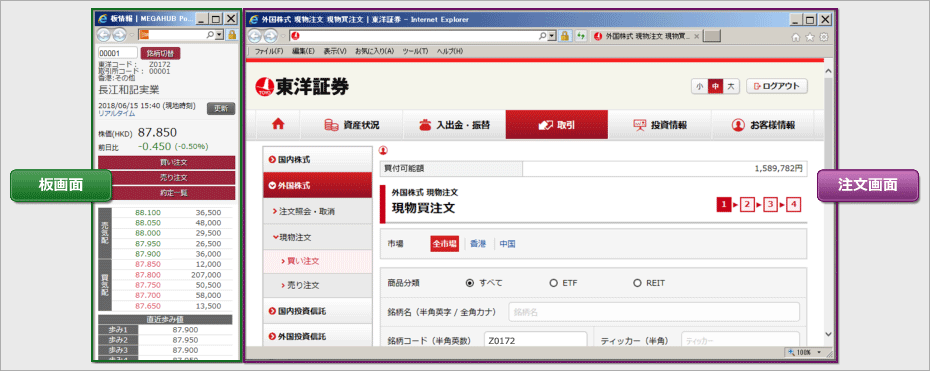This screenshot has width=930, height=371.
Task: Set font size to 小
Action: click(700, 87)
